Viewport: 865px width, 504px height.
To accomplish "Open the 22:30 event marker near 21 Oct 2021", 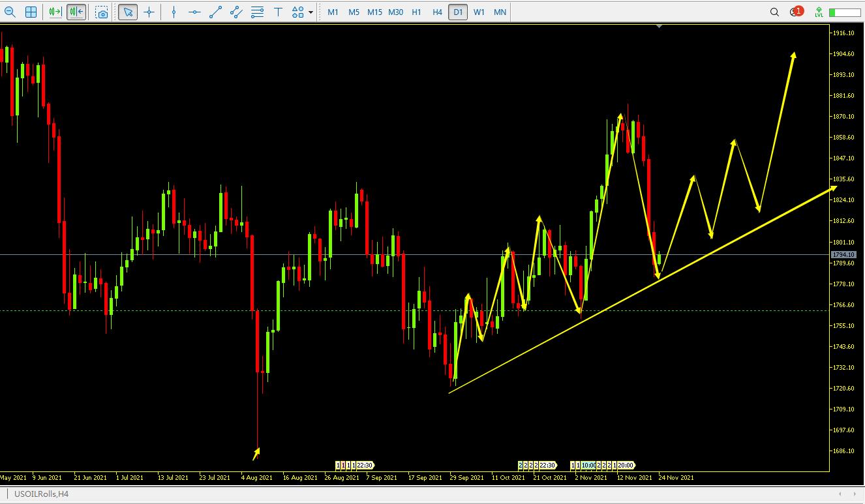I will [547, 466].
